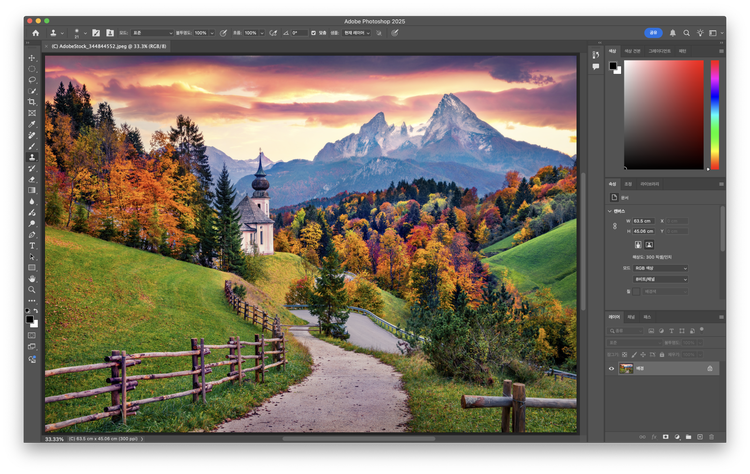Viewport: 750px width, 474px height.
Task: Select the Horizontal Type tool
Action: (x=32, y=246)
